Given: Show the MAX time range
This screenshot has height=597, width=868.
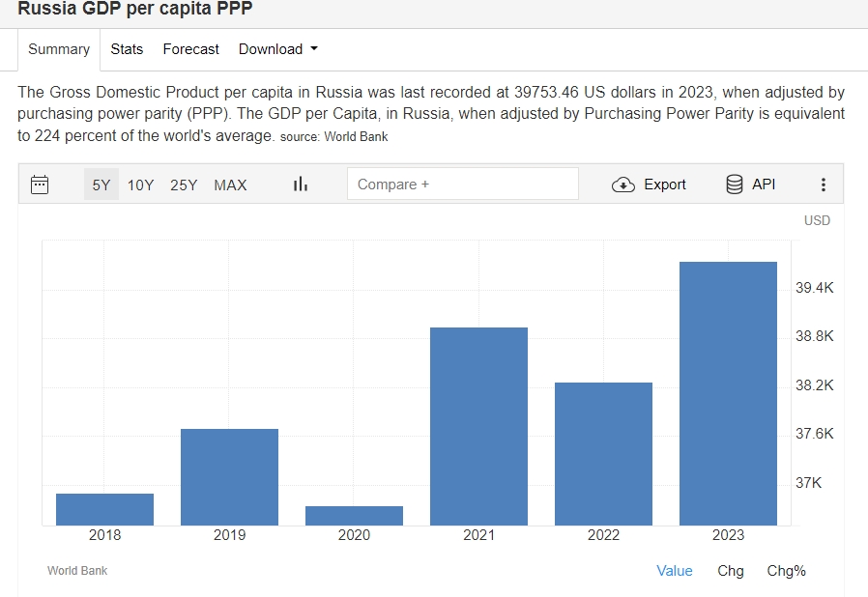Looking at the screenshot, I should [230, 185].
